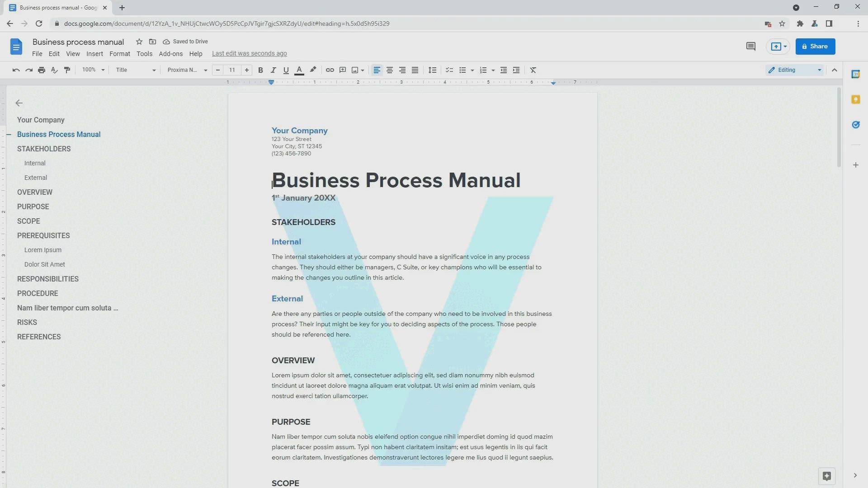Set center text alignment
Screen dimensions: 868x488
389,70
